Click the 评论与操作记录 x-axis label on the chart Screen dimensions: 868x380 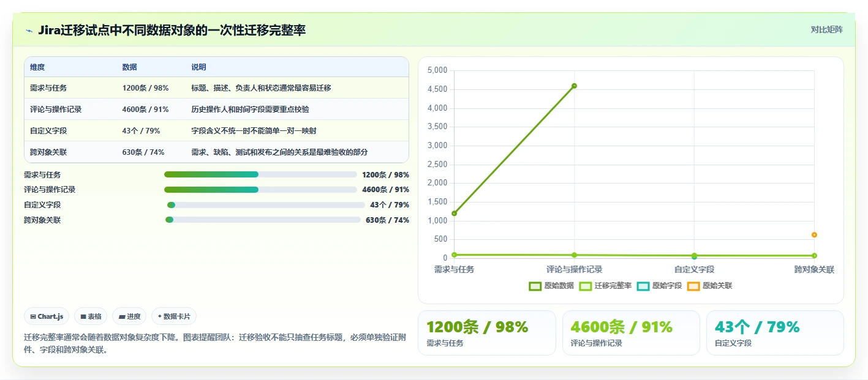[574, 269]
